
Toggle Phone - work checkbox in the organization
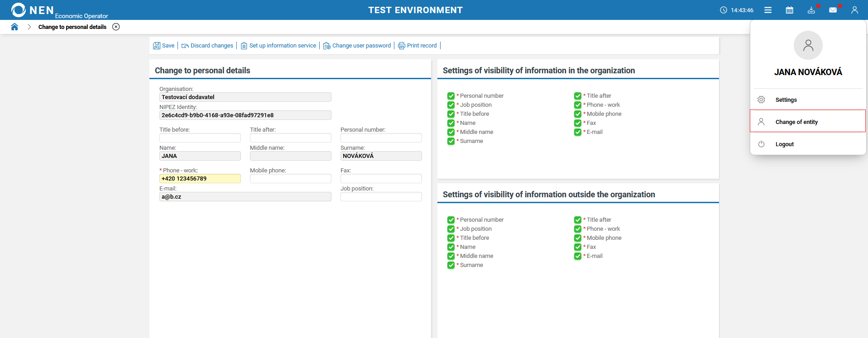coord(578,105)
